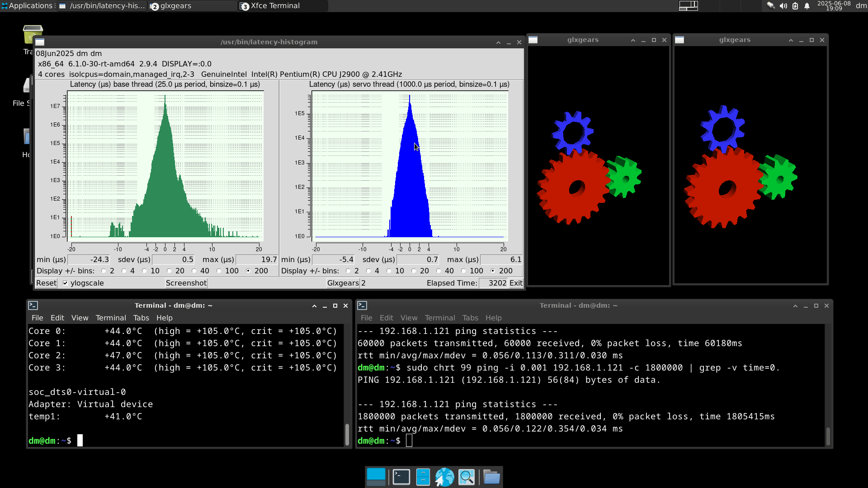Click the Reset button
Screen dimensions: 868x488
[x=46, y=283]
